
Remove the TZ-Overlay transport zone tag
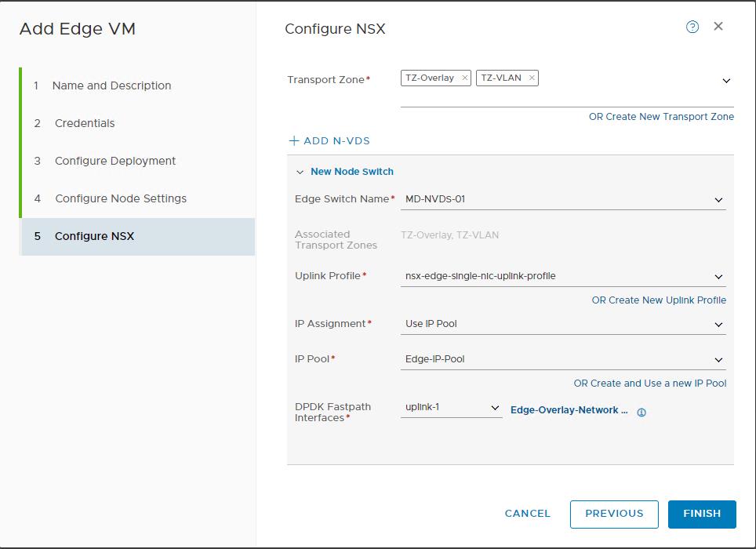pos(465,78)
